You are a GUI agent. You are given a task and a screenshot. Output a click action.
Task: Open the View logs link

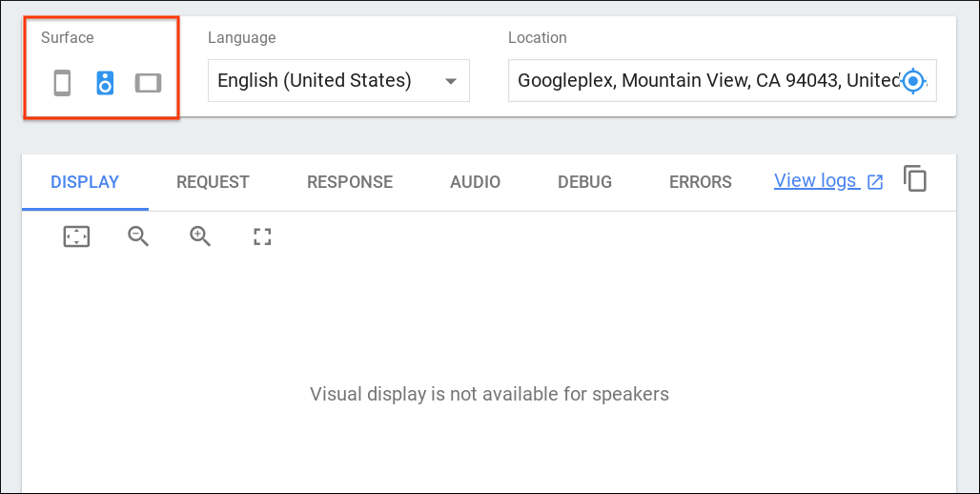(815, 181)
